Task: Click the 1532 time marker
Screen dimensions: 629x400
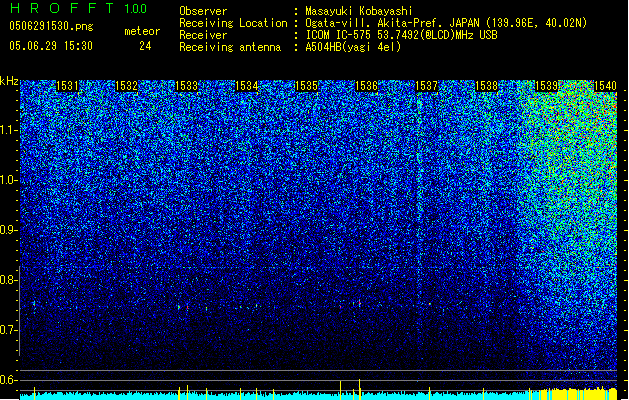Action: tap(126, 86)
